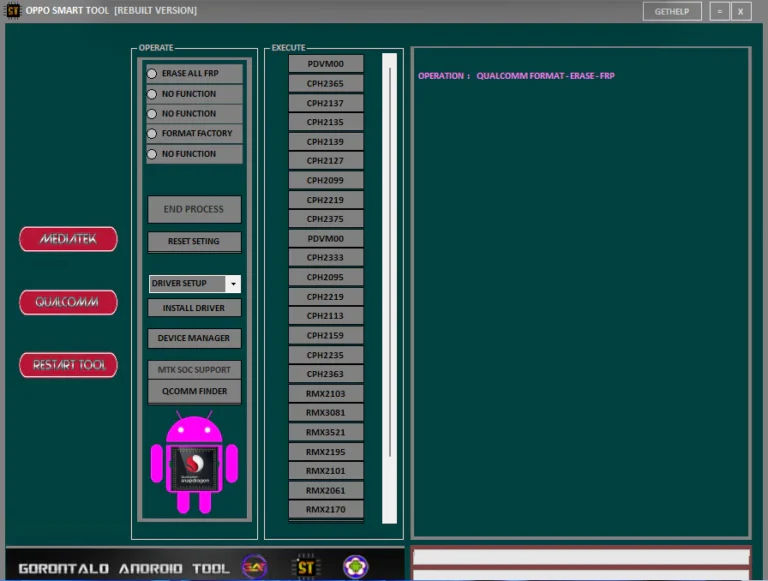This screenshot has height=581, width=768.
Task: Execute on model CPH2095
Action: (x=326, y=277)
